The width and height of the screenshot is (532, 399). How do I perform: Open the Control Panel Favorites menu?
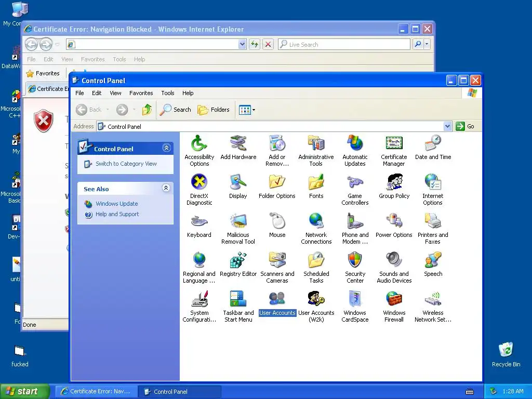click(141, 93)
